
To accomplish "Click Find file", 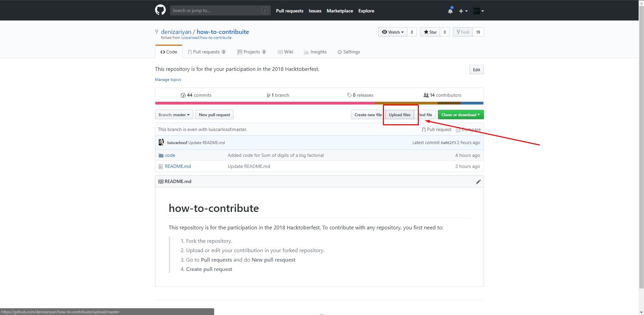I will tap(425, 115).
